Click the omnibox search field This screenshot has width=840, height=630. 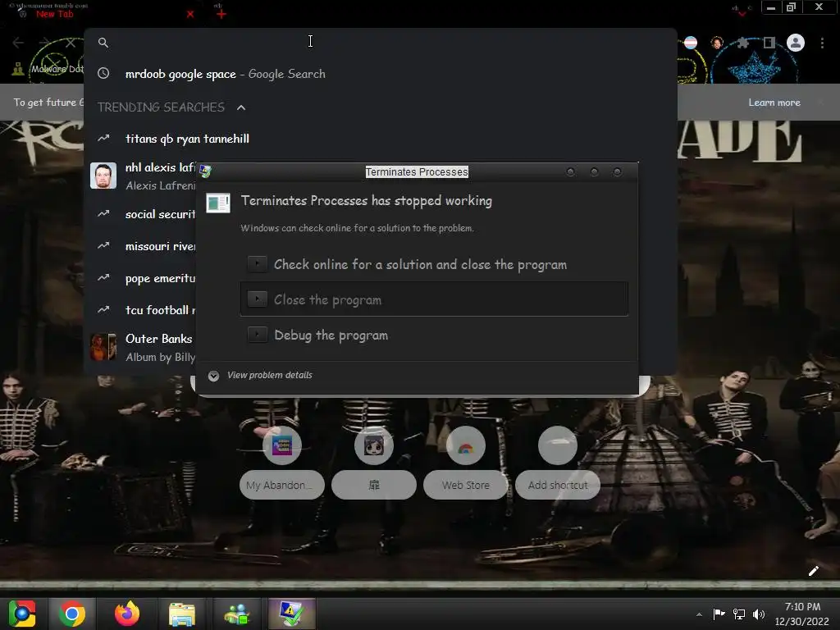[381, 43]
